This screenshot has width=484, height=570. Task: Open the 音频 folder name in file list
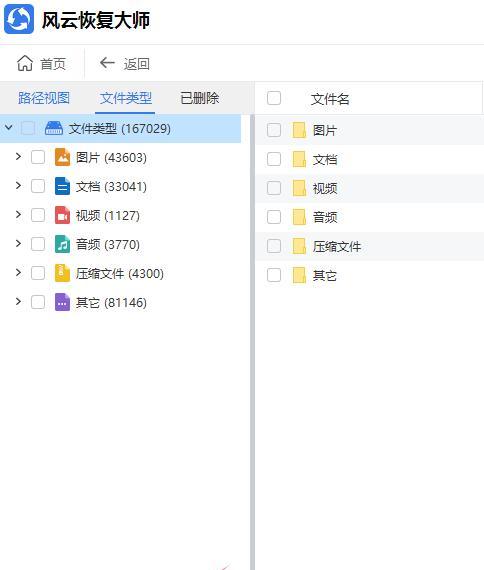[325, 218]
